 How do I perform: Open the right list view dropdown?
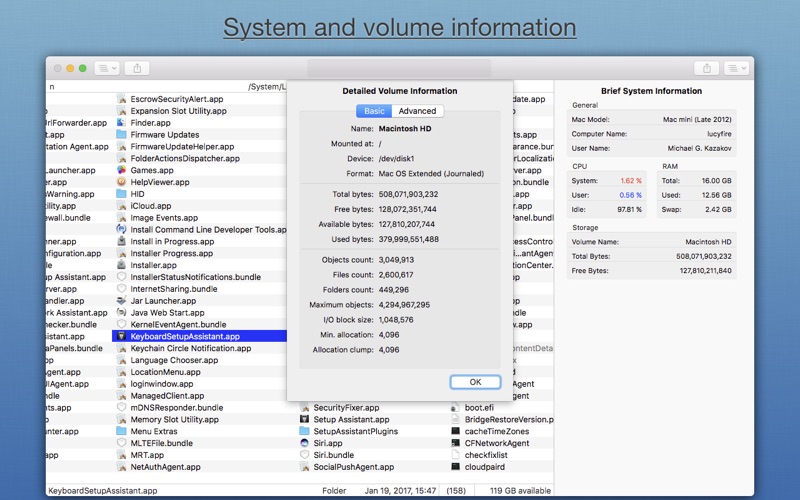(x=736, y=68)
